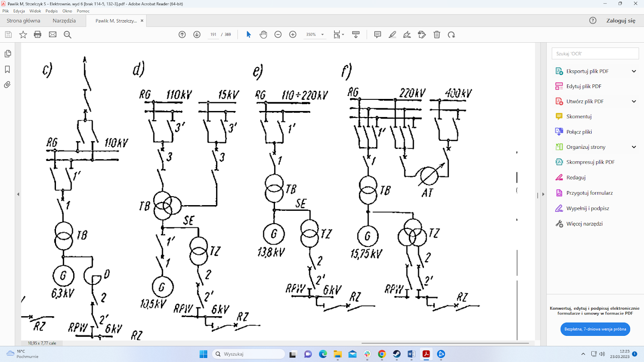The width and height of the screenshot is (644, 362).
Task: Activate the Hand pan tool
Action: [x=263, y=35]
